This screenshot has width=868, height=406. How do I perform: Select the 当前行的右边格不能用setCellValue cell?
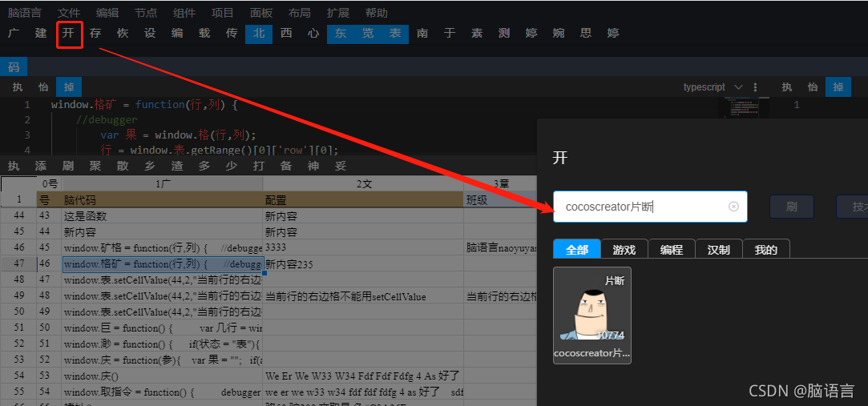[363, 296]
